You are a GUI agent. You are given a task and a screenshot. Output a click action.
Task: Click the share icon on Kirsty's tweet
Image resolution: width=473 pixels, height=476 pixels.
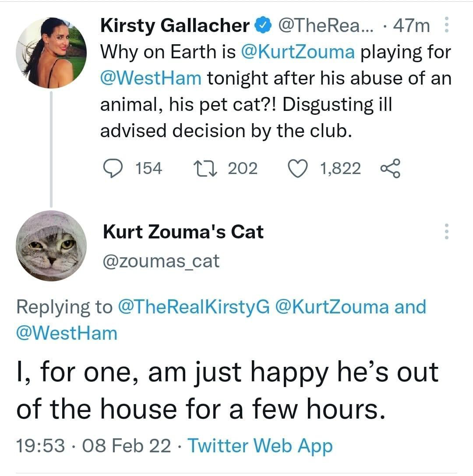click(390, 169)
